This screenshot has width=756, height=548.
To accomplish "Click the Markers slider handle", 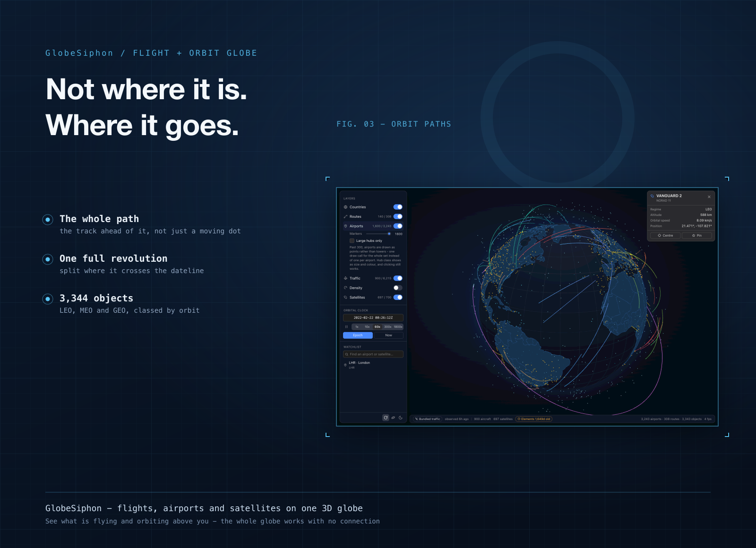I will 389,234.
